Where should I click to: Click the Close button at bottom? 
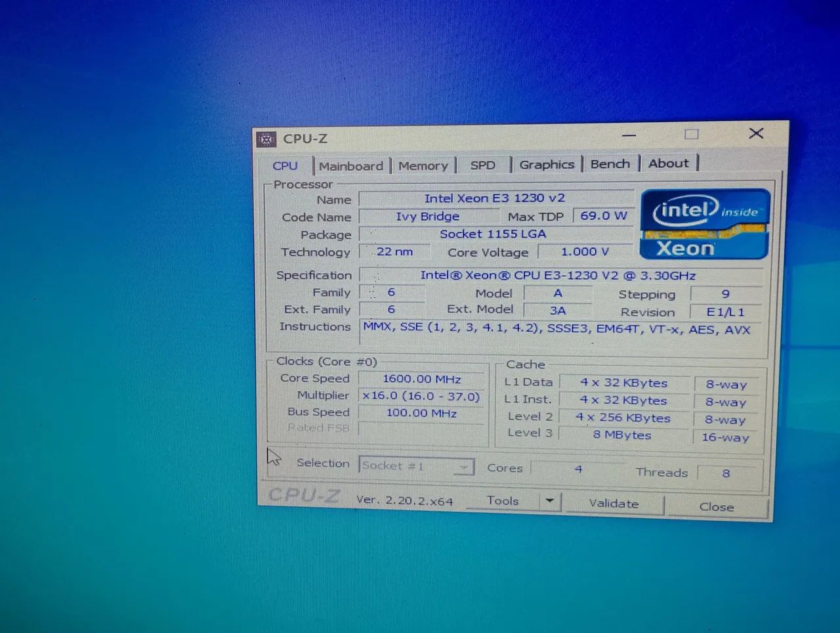[x=717, y=507]
